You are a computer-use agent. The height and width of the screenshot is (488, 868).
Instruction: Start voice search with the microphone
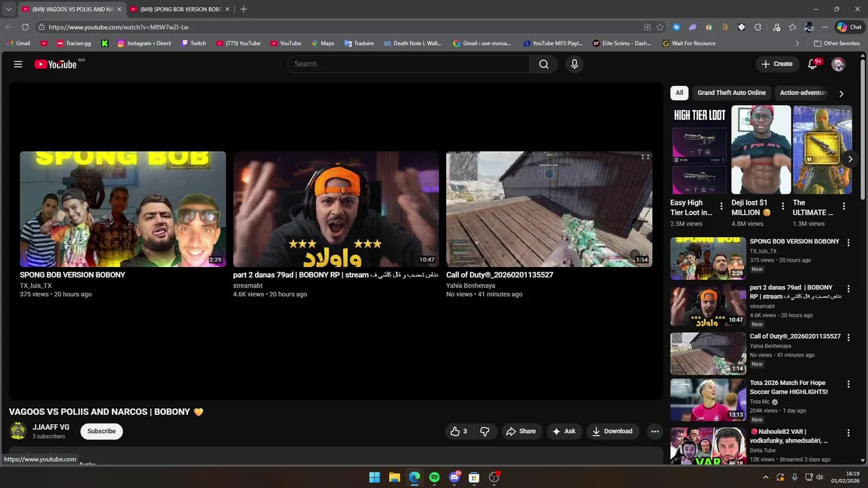click(x=574, y=64)
